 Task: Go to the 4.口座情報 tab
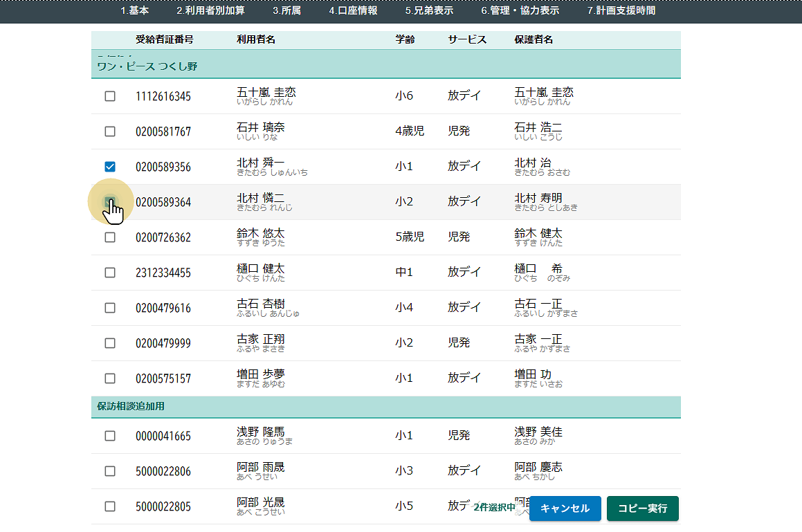click(x=353, y=11)
